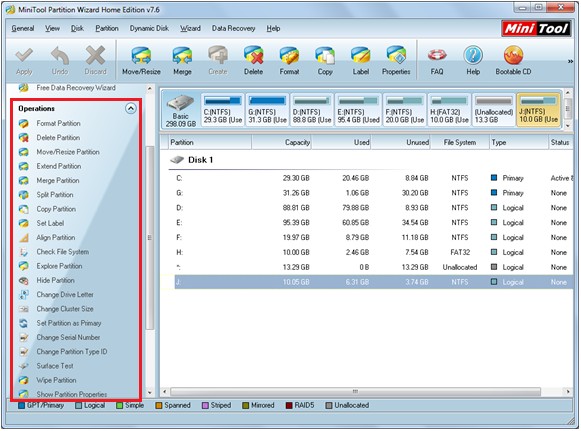Select the H: FAT32 partition row
Viewport: 581px width, 431px height.
pyautogui.click(x=371, y=252)
